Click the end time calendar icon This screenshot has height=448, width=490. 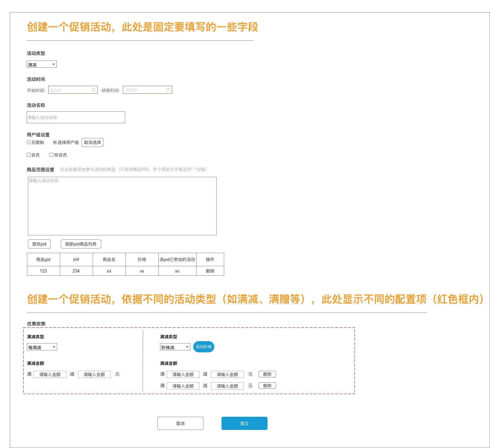(168, 90)
